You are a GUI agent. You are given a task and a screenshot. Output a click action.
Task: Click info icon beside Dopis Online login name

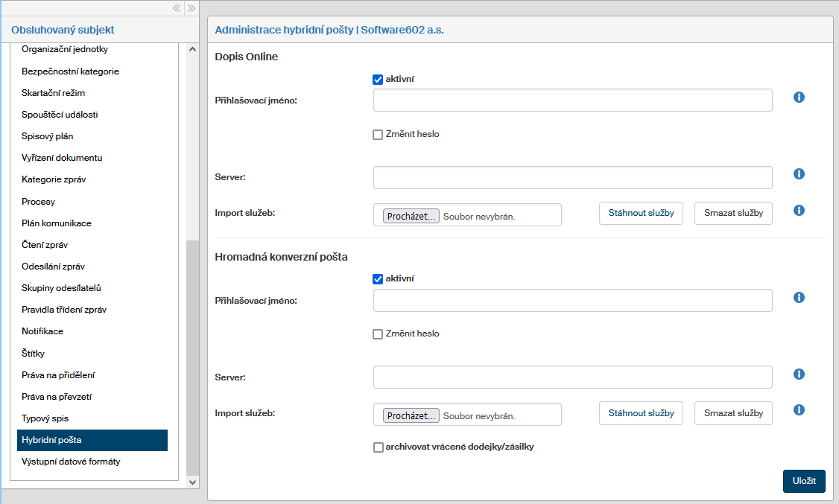pos(799,98)
